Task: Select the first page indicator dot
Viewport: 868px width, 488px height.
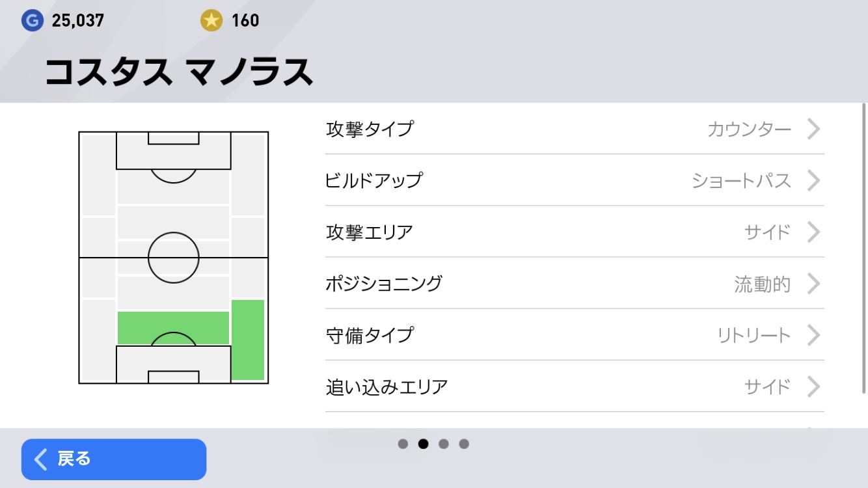Action: coord(403,444)
